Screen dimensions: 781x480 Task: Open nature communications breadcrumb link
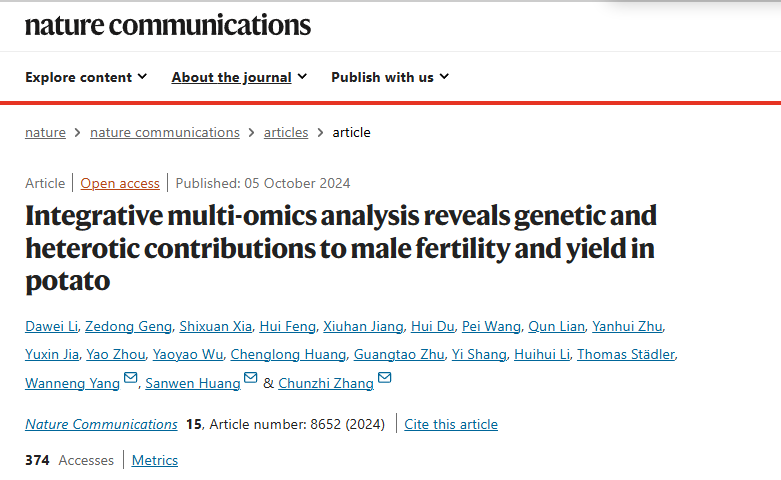click(x=165, y=132)
